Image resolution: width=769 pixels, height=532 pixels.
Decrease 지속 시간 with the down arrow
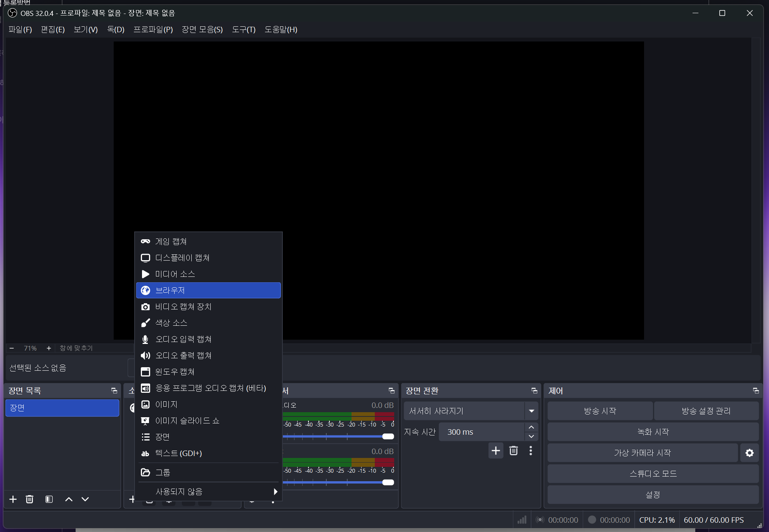[531, 437]
